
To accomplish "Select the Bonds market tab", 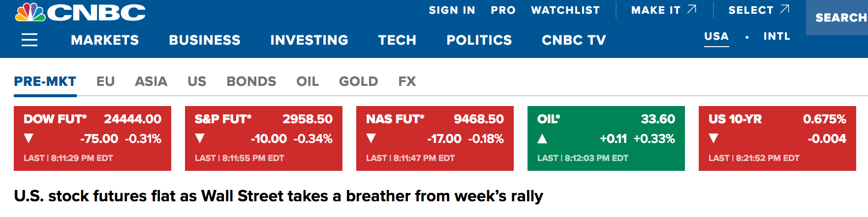I will pyautogui.click(x=251, y=81).
